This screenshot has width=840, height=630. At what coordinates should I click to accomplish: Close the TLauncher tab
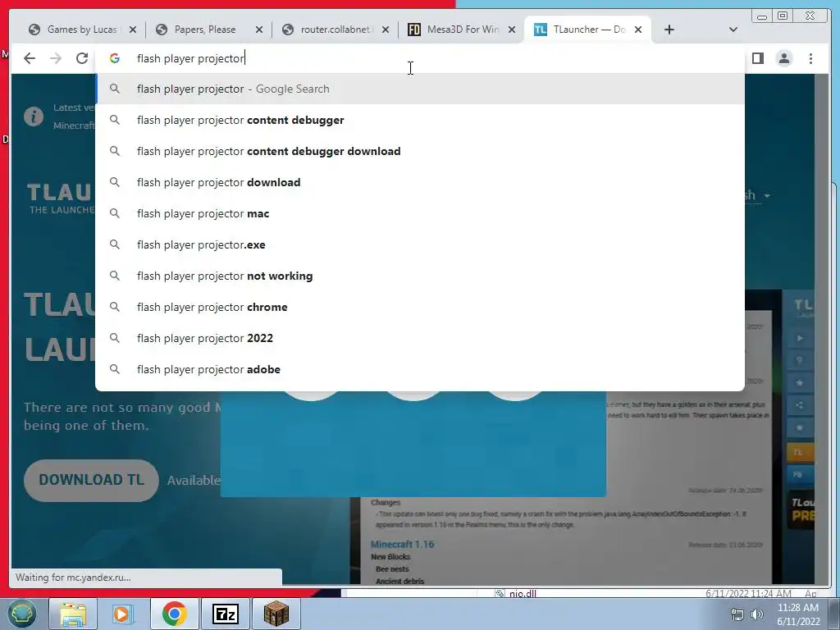638,30
